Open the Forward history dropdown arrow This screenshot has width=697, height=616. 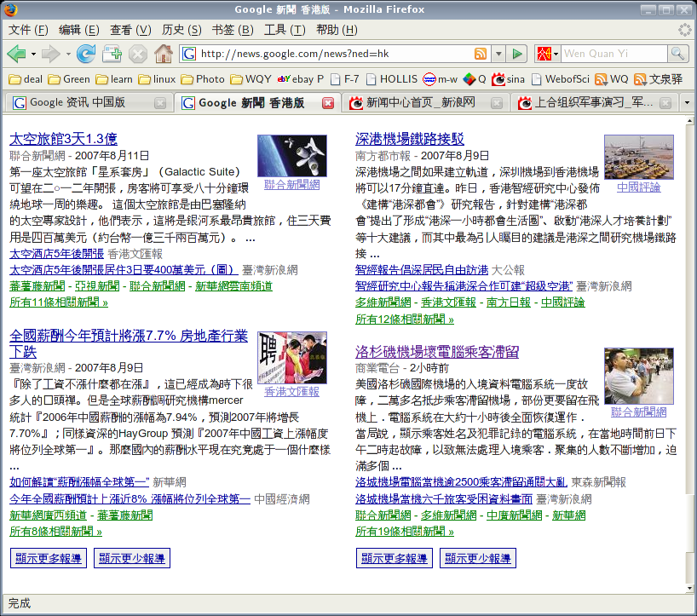click(68, 55)
